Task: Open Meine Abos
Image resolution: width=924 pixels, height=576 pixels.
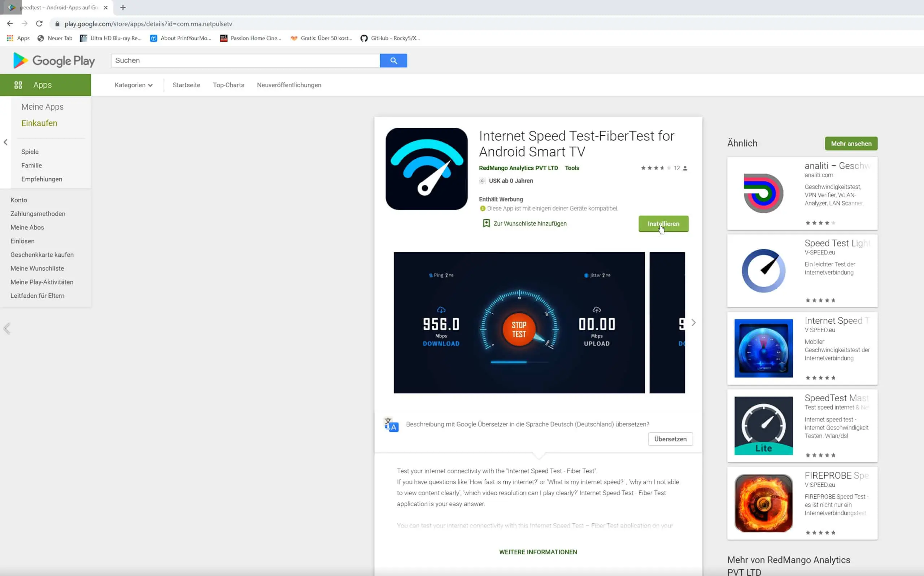Action: pos(27,227)
